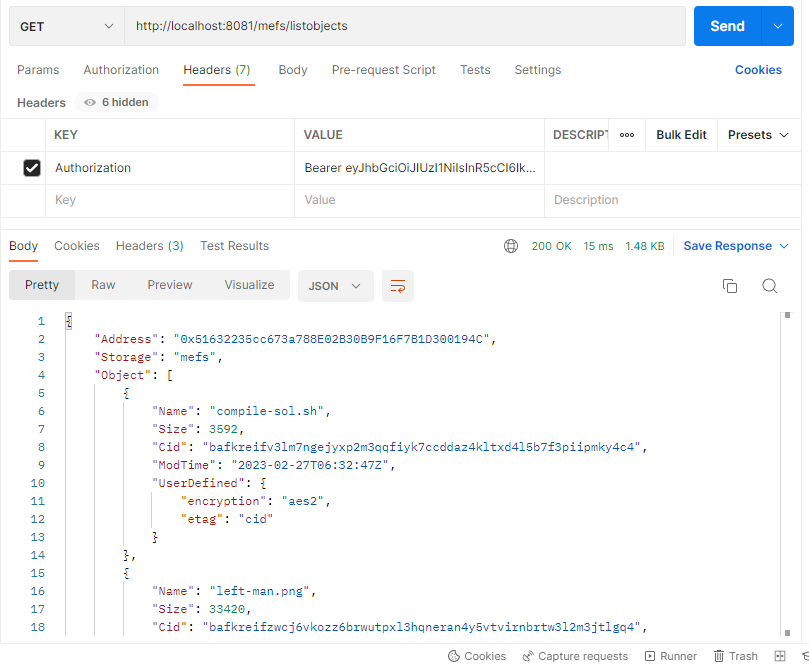Click the Bulk Edit button

pyautogui.click(x=681, y=135)
